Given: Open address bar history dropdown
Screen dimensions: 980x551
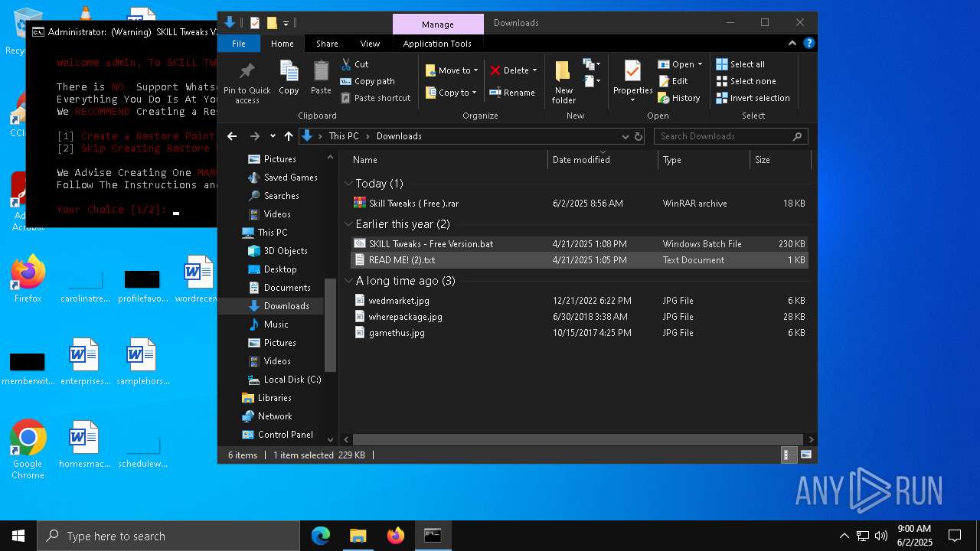Looking at the screenshot, I should tap(625, 136).
